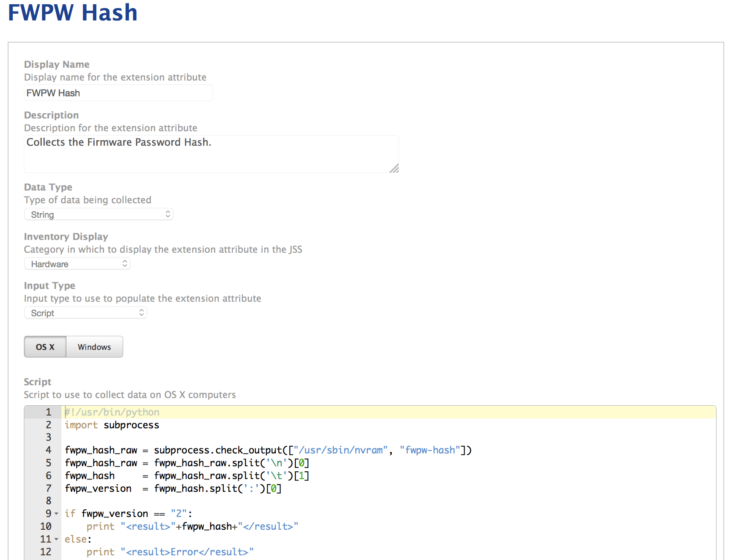This screenshot has height=560, width=734.
Task: Collapse the else block at line 11
Action: pos(56,540)
